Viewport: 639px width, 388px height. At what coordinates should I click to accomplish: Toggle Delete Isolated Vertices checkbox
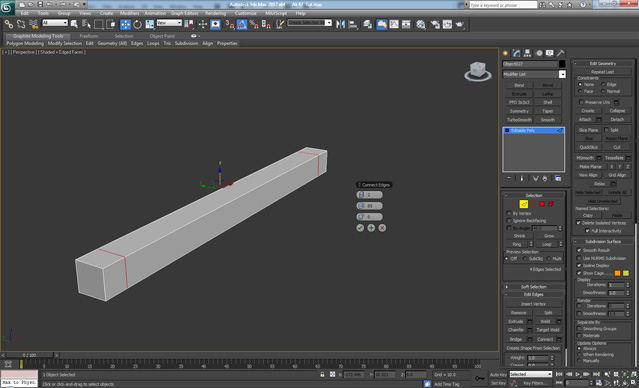click(578, 223)
